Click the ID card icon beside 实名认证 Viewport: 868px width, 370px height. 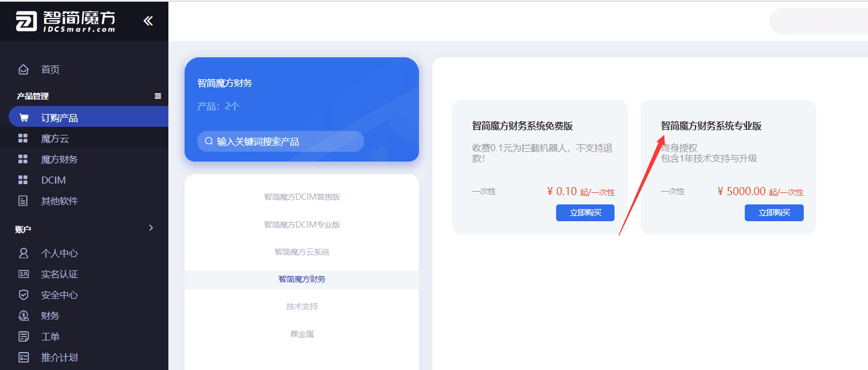(23, 274)
